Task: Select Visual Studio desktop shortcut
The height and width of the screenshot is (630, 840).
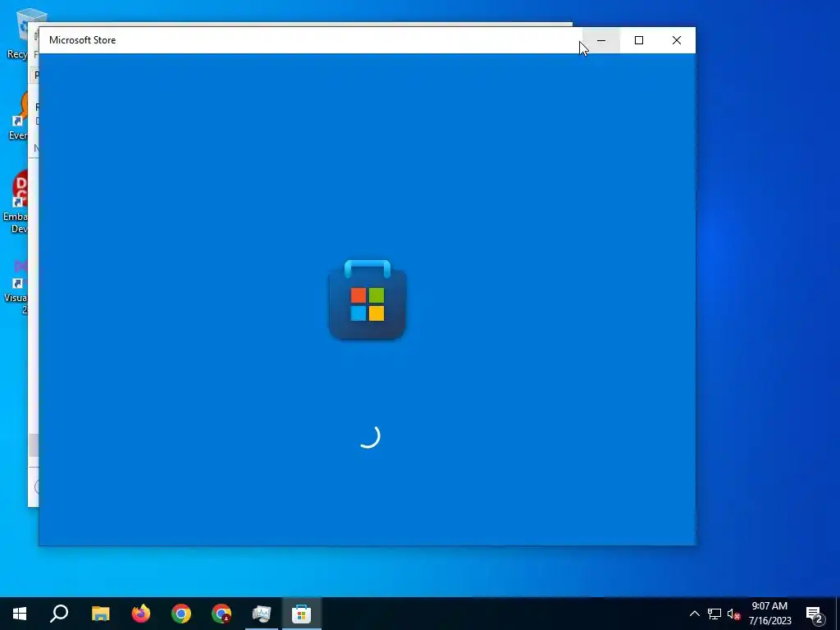Action: (x=16, y=286)
